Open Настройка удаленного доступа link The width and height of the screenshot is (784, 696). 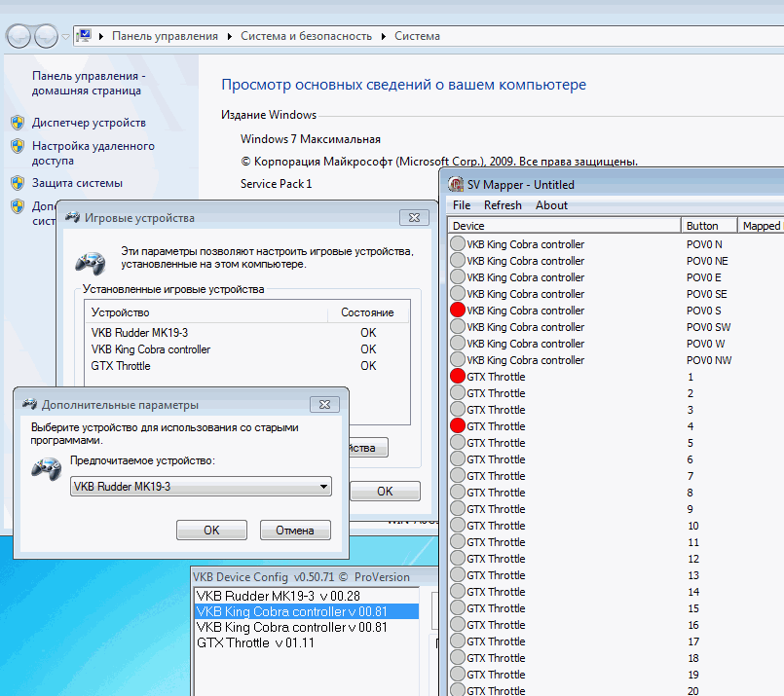click(93, 153)
